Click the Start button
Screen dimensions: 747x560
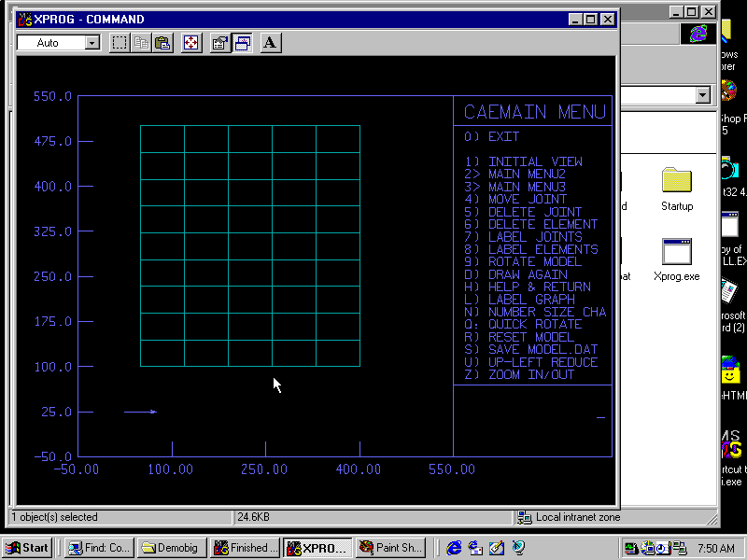[28, 548]
